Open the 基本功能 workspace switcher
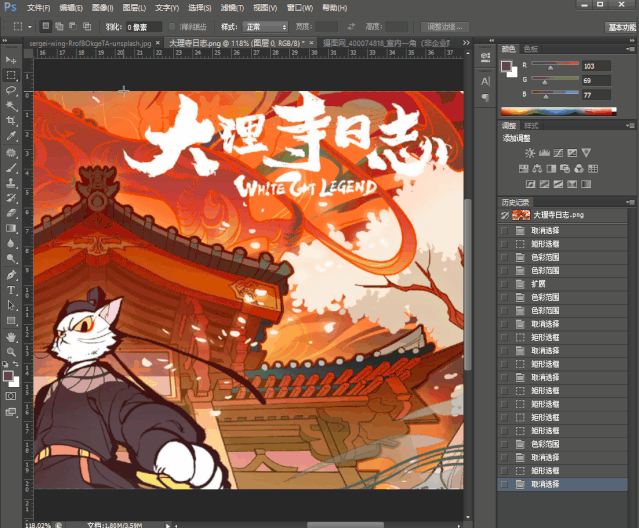The width and height of the screenshot is (639, 528). pyautogui.click(x=621, y=27)
